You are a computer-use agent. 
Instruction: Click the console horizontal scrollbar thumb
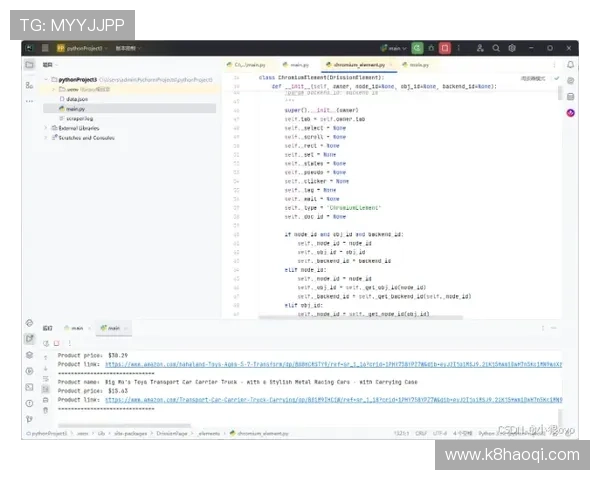(x=125, y=425)
